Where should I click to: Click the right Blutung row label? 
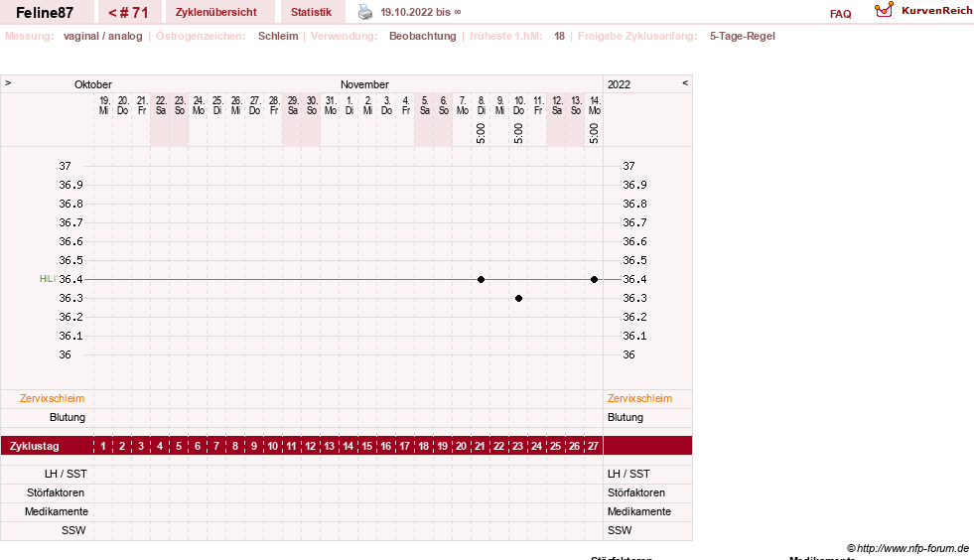tap(626, 417)
